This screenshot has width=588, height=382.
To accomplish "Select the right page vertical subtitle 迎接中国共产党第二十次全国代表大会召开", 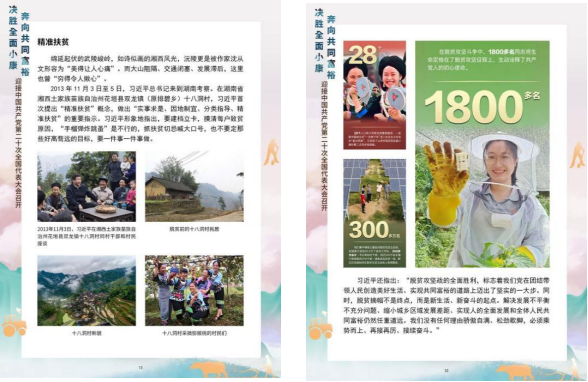I will click(324, 146).
